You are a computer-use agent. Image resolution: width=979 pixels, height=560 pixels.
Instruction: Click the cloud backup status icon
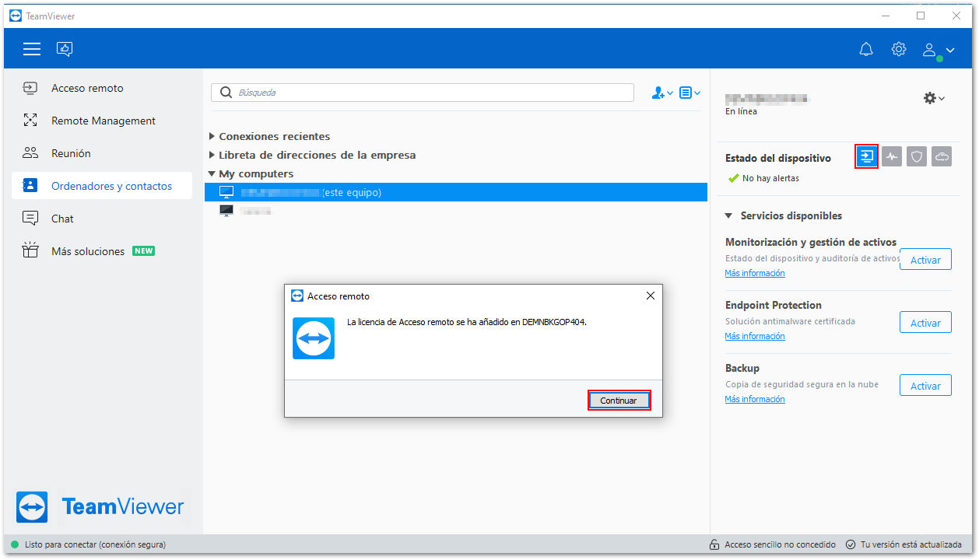942,156
